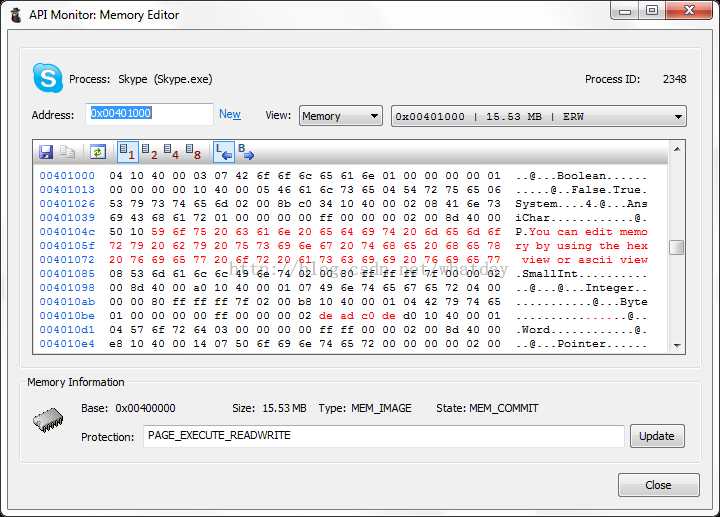Click the save memory toolbar icon

click(x=46, y=152)
